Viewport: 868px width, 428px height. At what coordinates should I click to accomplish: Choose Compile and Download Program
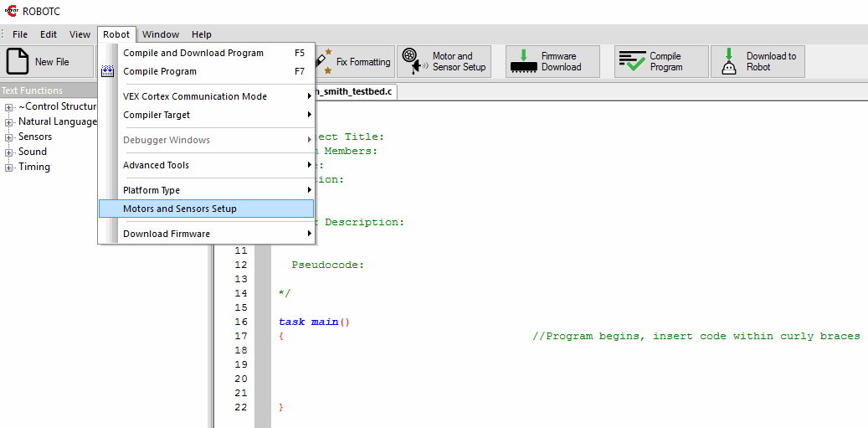point(193,53)
